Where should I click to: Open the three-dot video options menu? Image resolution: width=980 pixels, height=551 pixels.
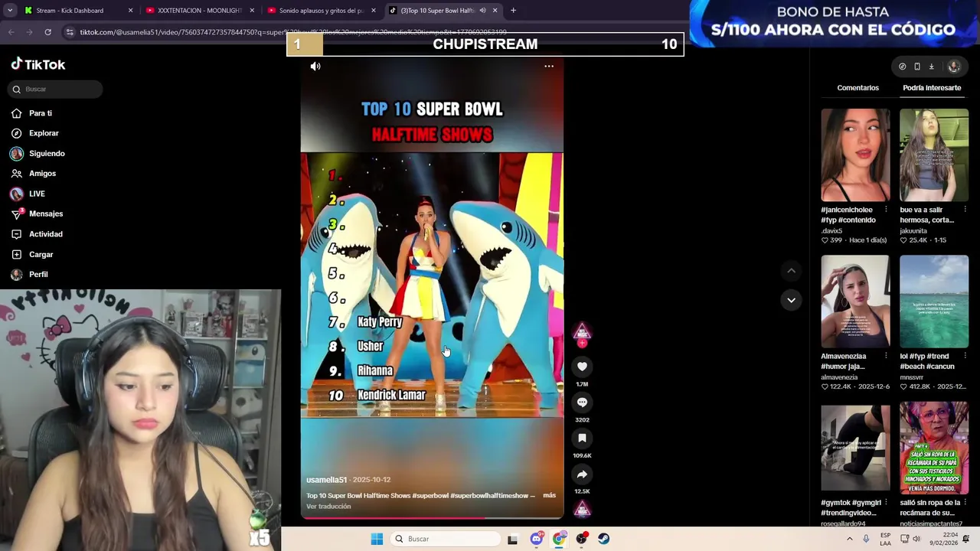549,67
